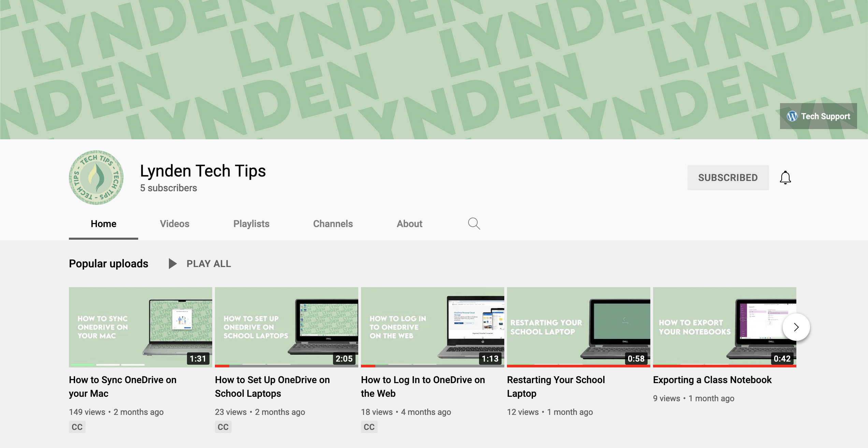Click '18 views • 4 months ago' text
The image size is (868, 448).
coord(406,412)
